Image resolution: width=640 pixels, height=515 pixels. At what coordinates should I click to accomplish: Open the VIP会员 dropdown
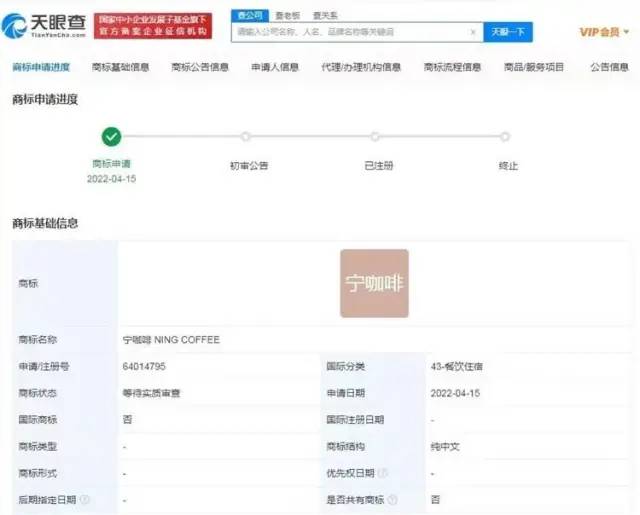[x=603, y=32]
